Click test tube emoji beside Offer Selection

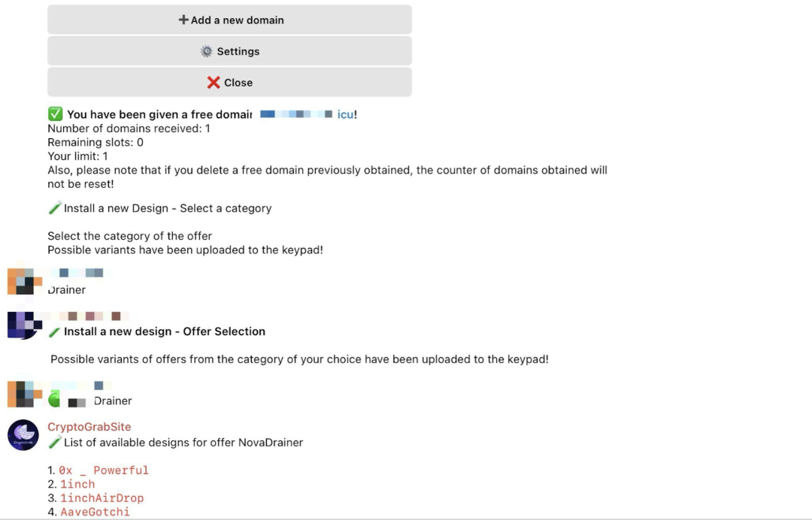[x=54, y=331]
